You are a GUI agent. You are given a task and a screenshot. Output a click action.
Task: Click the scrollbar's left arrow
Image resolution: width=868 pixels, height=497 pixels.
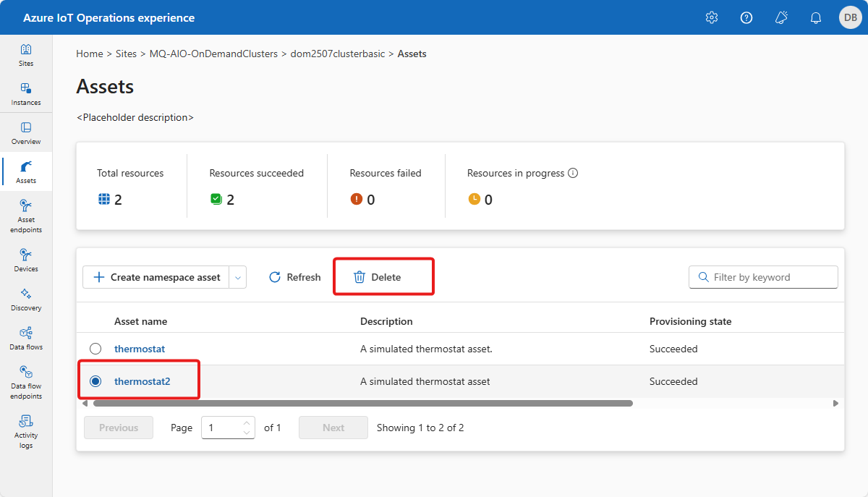pos(83,403)
